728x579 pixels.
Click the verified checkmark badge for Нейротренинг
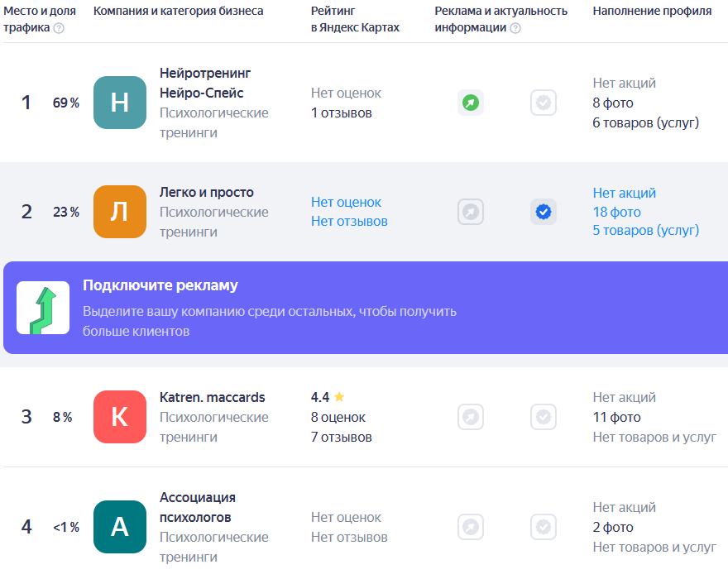(x=544, y=103)
